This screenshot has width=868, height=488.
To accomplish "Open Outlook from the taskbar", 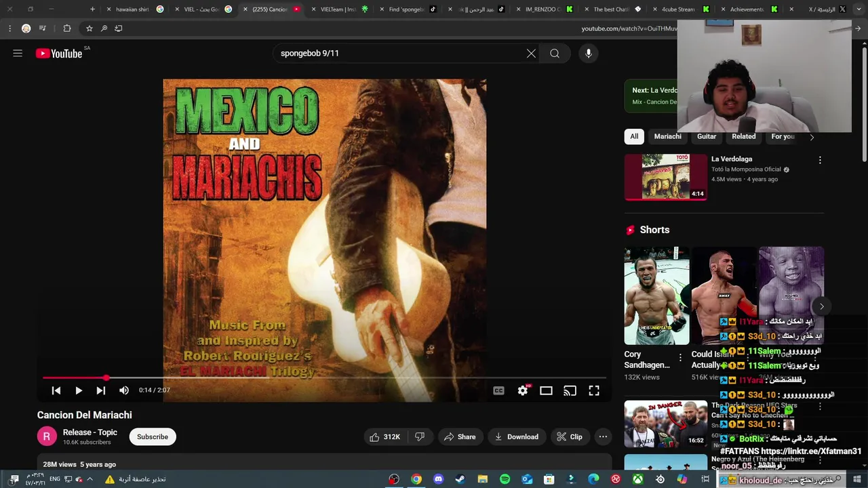I will coord(527,479).
